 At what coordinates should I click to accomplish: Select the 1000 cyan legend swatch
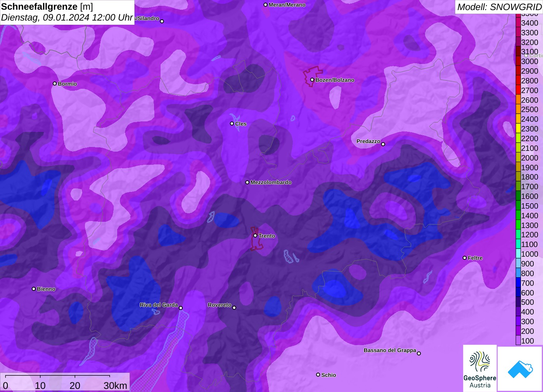coord(518,254)
